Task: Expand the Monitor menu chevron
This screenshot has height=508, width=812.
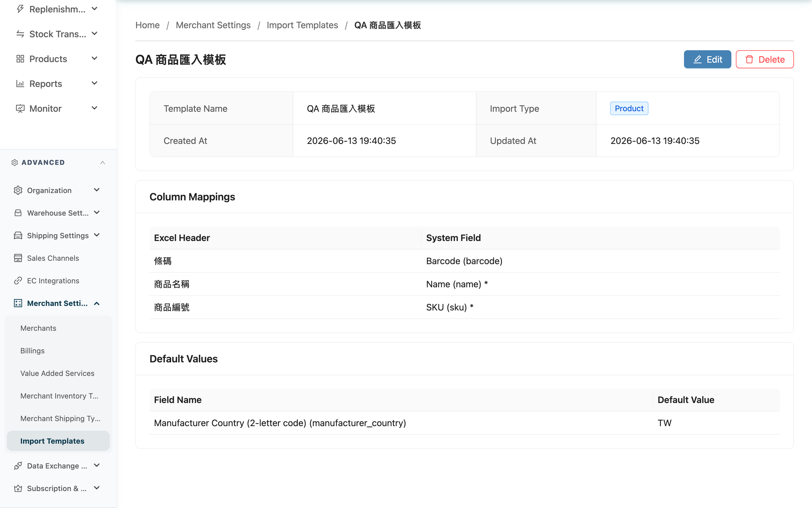Action: coord(95,108)
